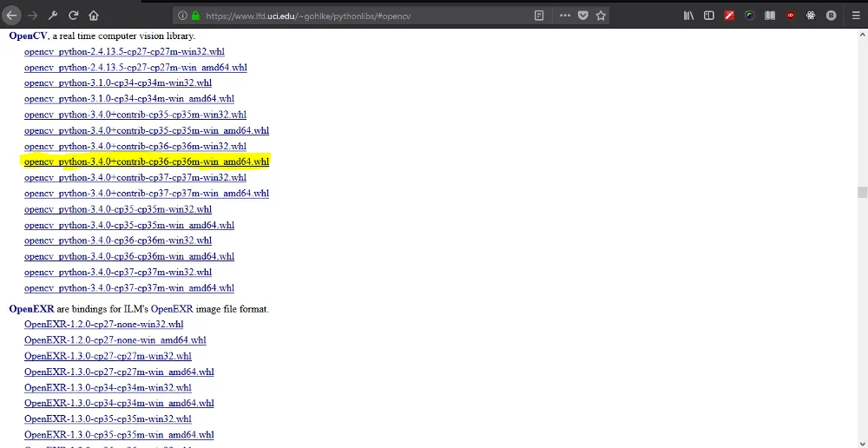868x448 pixels.
Task: Download opencv_python-3.4.0+contrib-cp35-cp35m-win32.whl
Action: (x=135, y=115)
